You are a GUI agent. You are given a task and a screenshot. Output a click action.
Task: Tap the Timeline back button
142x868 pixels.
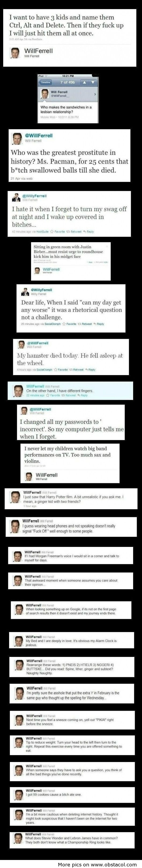tap(46, 82)
